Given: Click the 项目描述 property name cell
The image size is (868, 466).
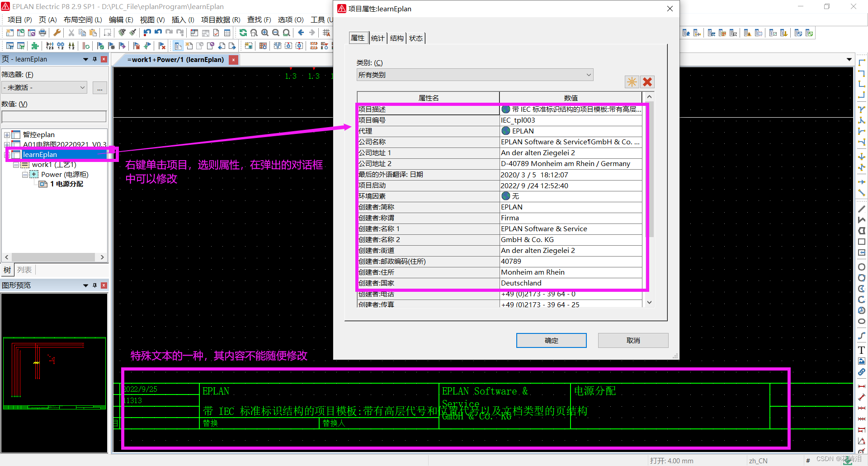Looking at the screenshot, I should 428,109.
